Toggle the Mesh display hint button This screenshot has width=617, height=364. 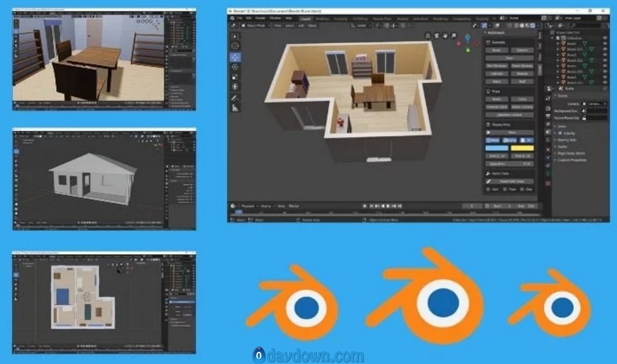[x=493, y=140]
